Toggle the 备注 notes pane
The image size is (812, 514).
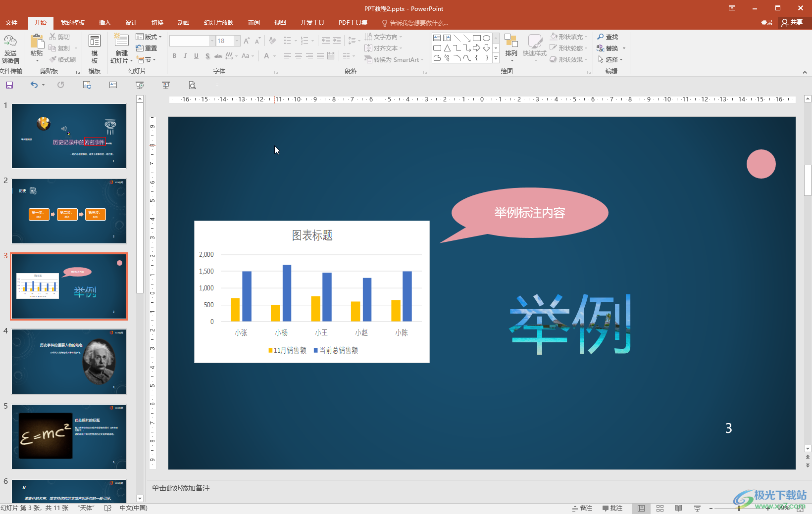pyautogui.click(x=582, y=508)
